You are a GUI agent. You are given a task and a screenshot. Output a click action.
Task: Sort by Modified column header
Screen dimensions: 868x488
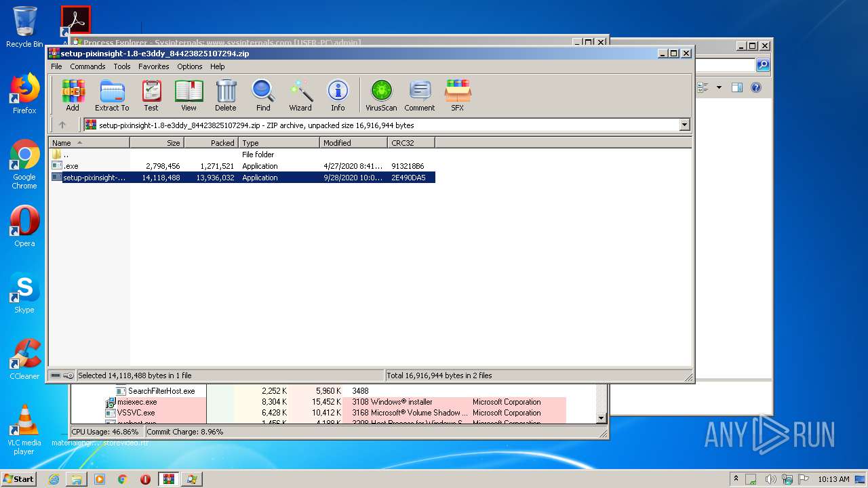(x=353, y=143)
